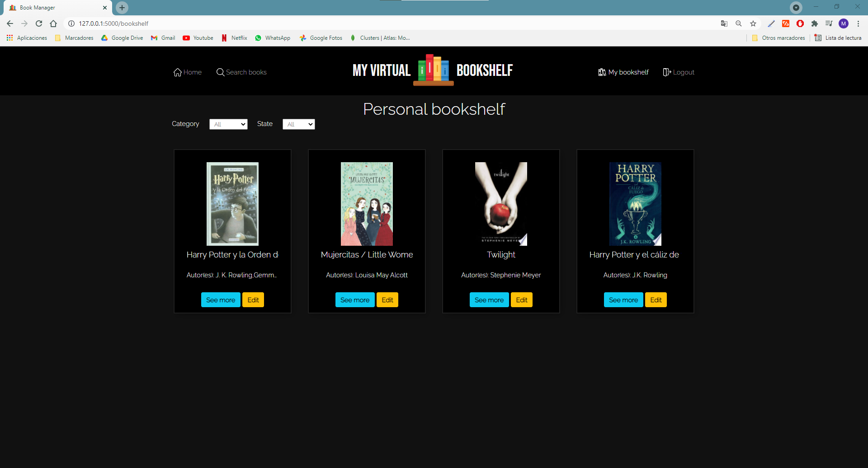Close the Book Manager tab
Viewport: 868px width, 468px height.
[x=105, y=8]
